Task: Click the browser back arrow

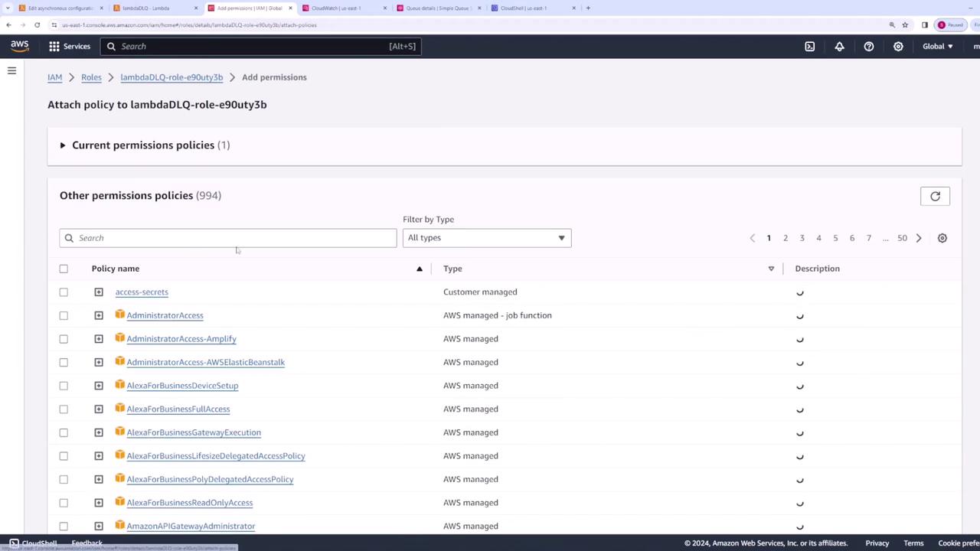Action: pyautogui.click(x=8, y=25)
